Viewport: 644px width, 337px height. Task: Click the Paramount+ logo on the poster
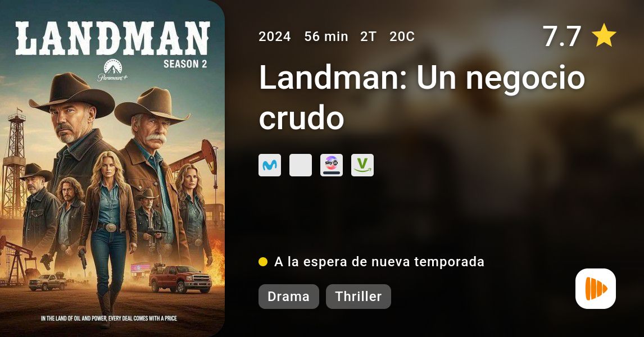coord(112,70)
